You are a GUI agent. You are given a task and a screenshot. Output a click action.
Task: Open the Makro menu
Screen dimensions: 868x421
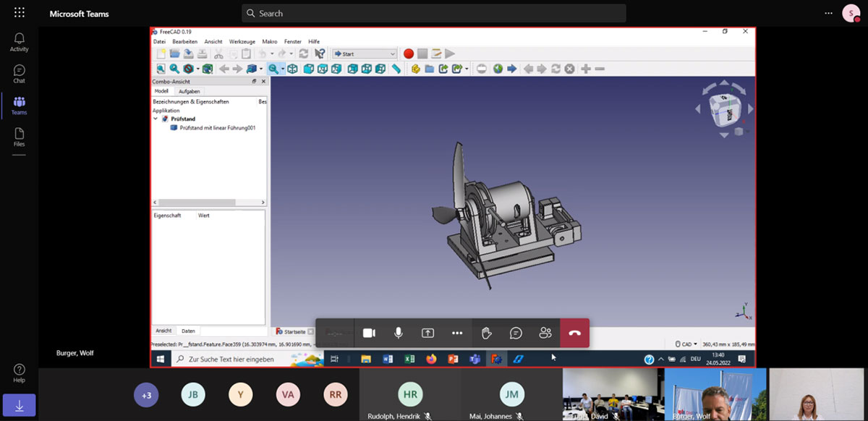270,42
